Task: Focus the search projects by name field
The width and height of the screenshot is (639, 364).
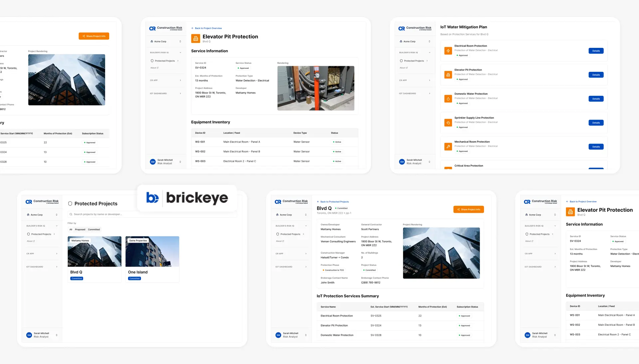Action: [133, 214]
